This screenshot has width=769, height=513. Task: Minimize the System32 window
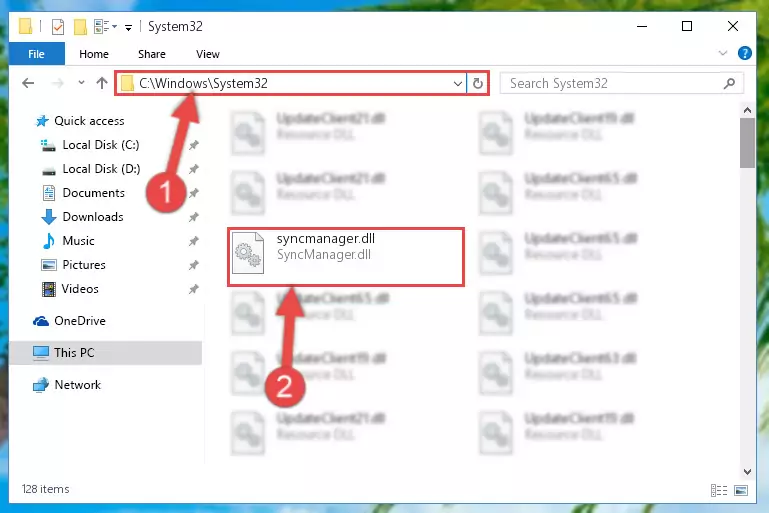642,26
